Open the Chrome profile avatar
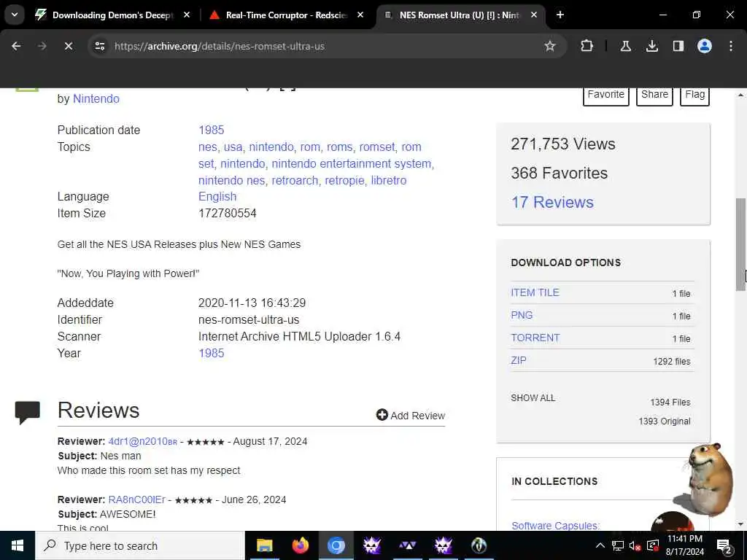 [x=704, y=46]
